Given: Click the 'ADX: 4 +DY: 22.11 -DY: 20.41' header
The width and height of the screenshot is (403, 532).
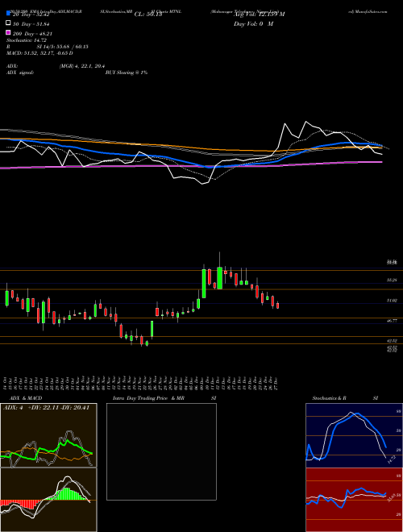Looking at the screenshot, I should coord(46,408).
